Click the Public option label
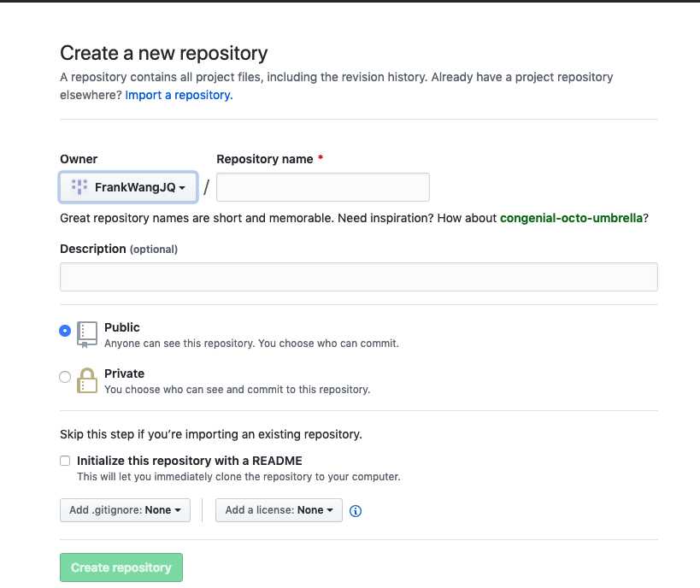The height and width of the screenshot is (588, 700). [x=122, y=327]
